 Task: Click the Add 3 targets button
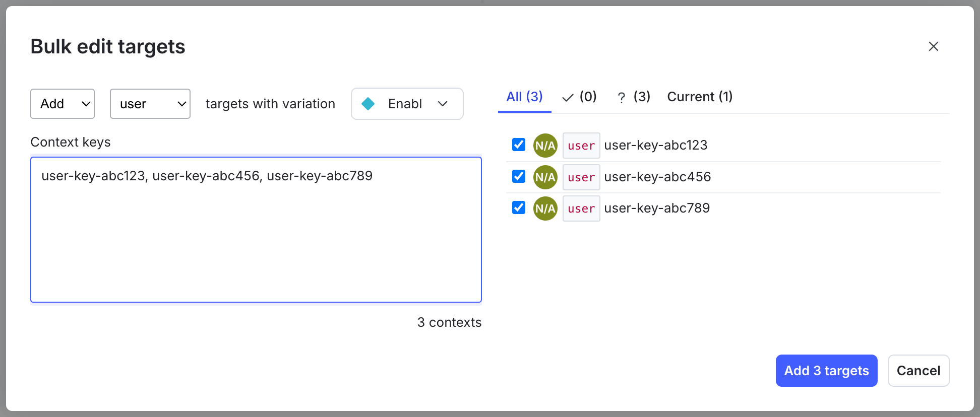(x=827, y=371)
